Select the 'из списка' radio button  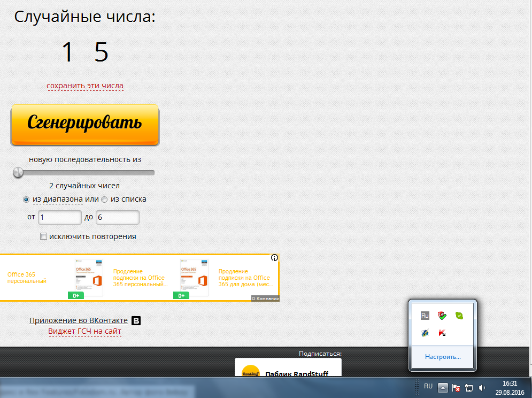tap(104, 200)
